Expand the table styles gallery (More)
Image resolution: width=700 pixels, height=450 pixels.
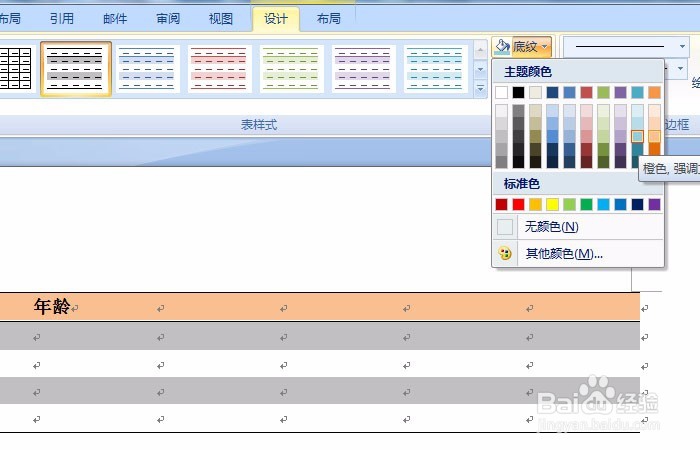click(480, 88)
